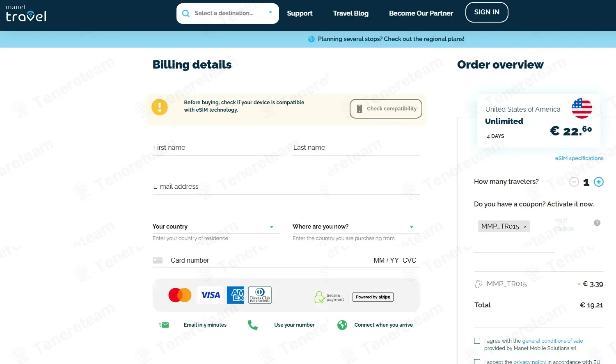Click the Email in 5 minutes text
Viewport: 616px width, 364px height.
[205, 325]
